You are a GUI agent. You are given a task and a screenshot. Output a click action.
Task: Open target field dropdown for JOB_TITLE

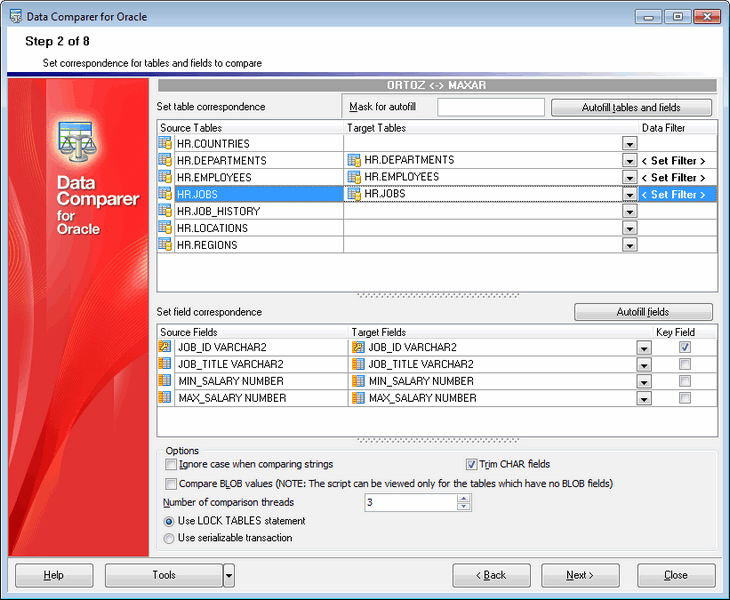[x=644, y=364]
